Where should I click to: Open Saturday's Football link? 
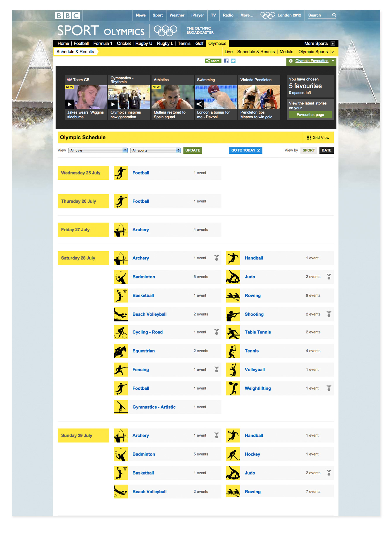(x=141, y=388)
